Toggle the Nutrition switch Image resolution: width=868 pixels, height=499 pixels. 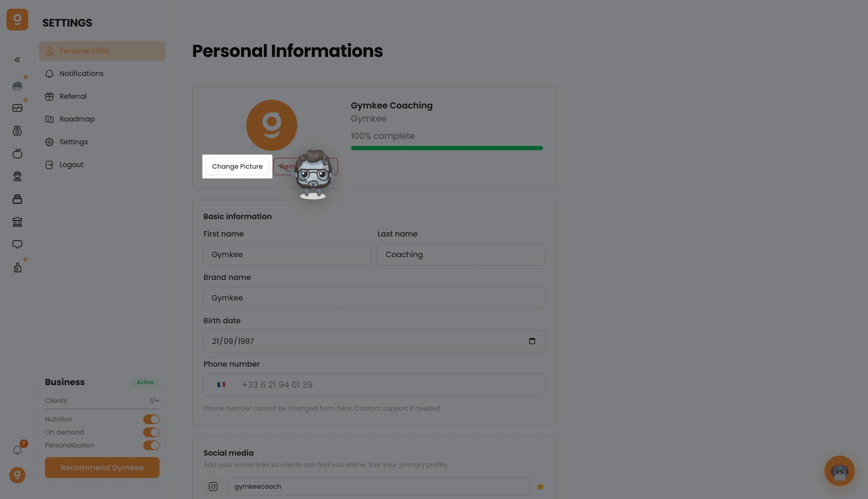coord(151,419)
